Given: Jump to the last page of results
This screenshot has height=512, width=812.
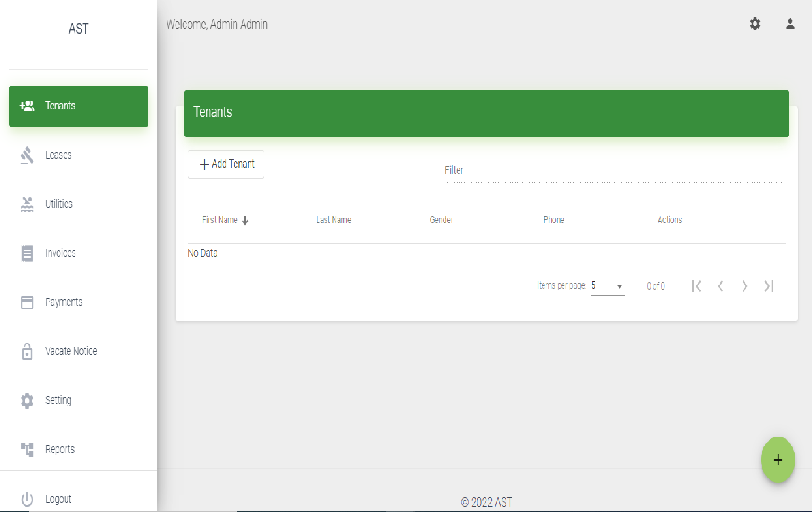Looking at the screenshot, I should tap(769, 286).
